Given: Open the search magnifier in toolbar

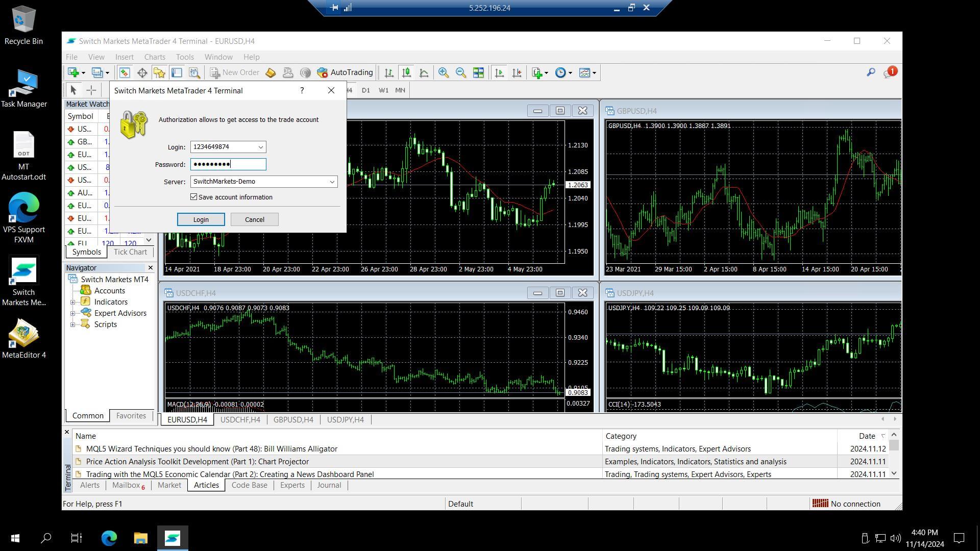Looking at the screenshot, I should coord(871,72).
